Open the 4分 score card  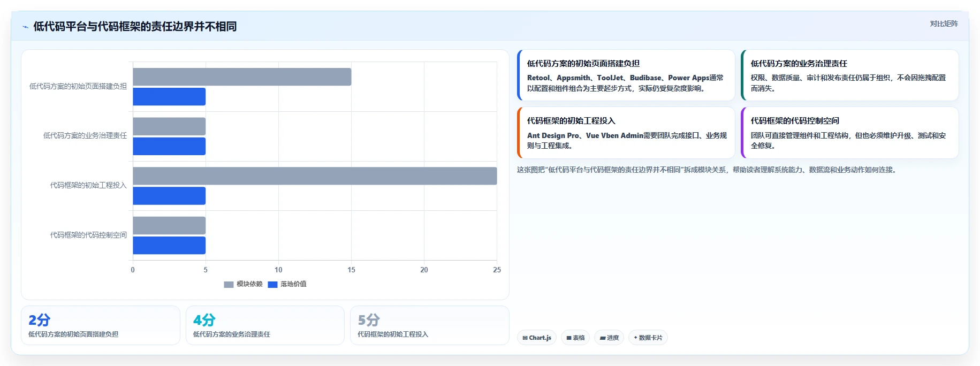click(x=265, y=325)
